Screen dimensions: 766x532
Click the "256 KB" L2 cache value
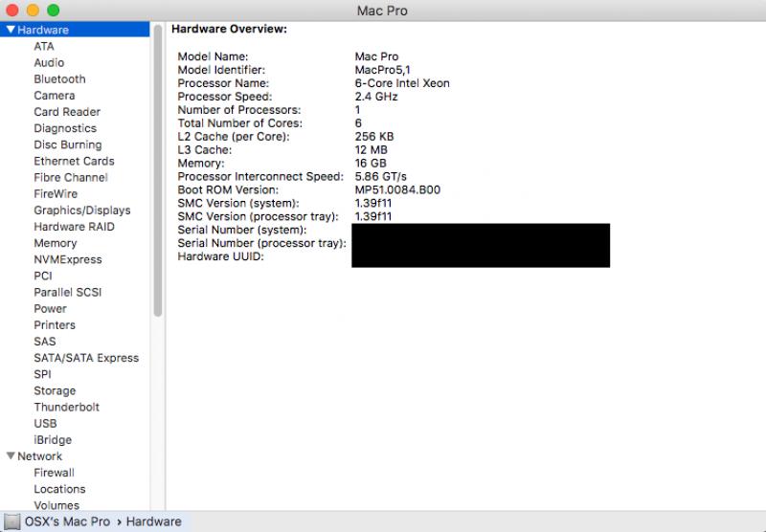point(374,136)
